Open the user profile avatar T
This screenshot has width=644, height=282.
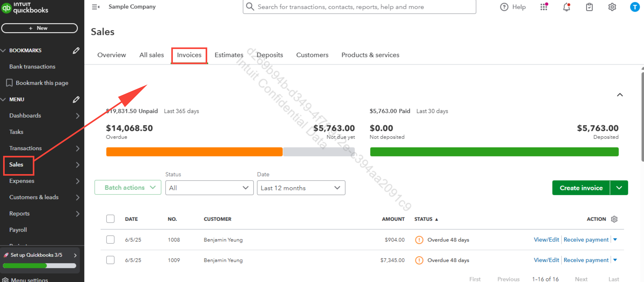pos(635,7)
